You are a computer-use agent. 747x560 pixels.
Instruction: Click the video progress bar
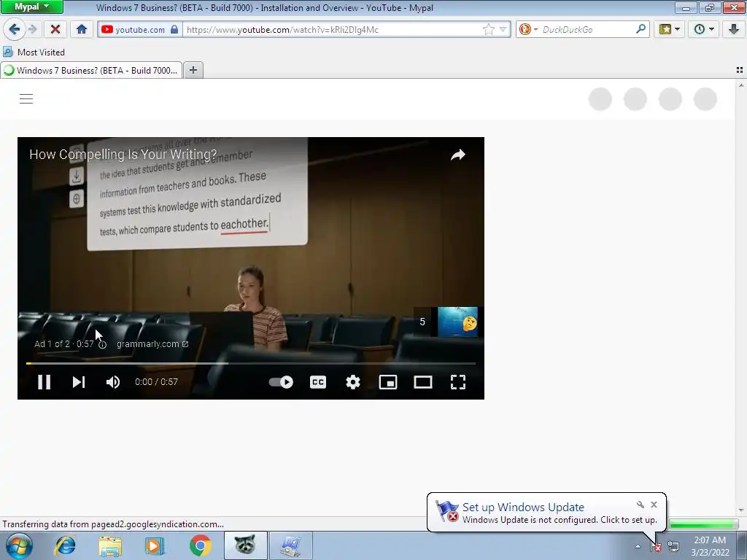[x=251, y=363]
